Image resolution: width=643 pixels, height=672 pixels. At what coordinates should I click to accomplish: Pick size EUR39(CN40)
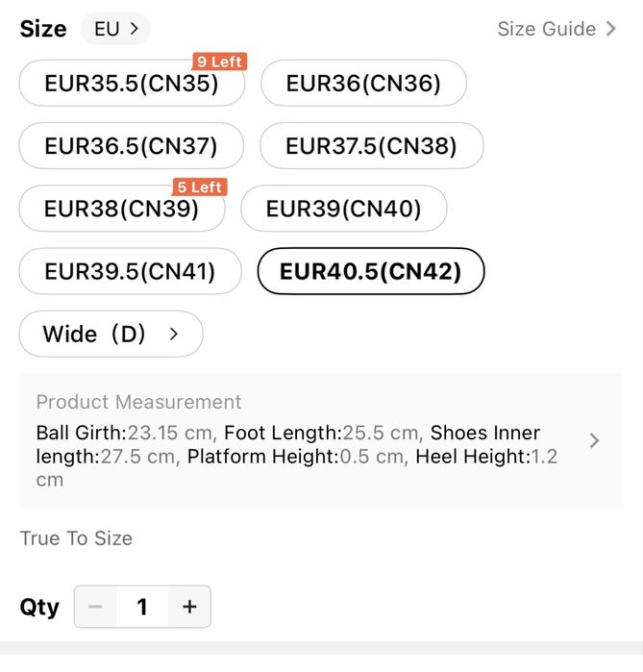[x=343, y=209]
